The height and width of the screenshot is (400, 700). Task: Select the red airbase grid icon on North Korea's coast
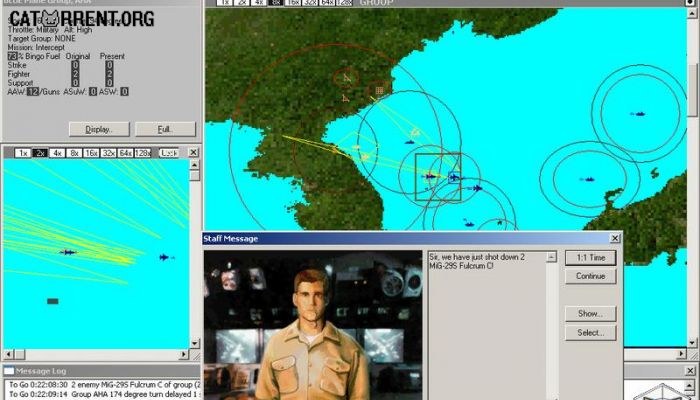click(x=379, y=91)
